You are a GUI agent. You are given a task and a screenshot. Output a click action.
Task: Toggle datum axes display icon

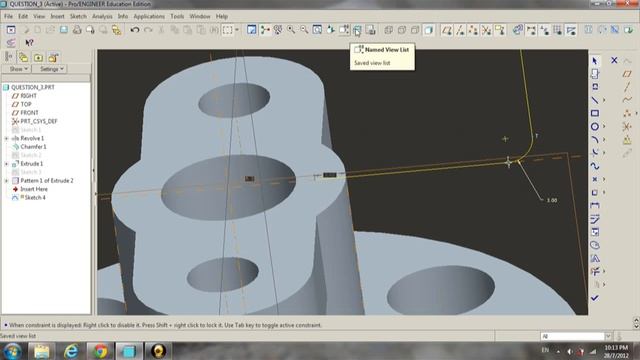(x=460, y=30)
